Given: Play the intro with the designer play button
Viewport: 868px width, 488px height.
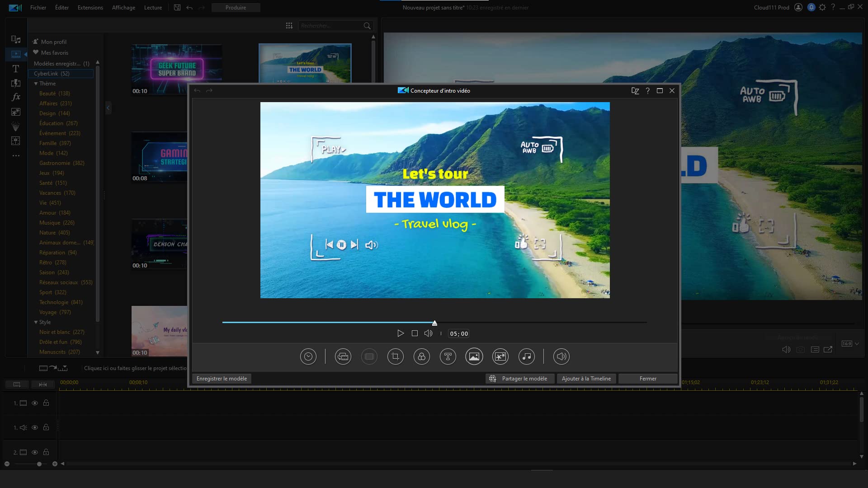Looking at the screenshot, I should coord(401,333).
